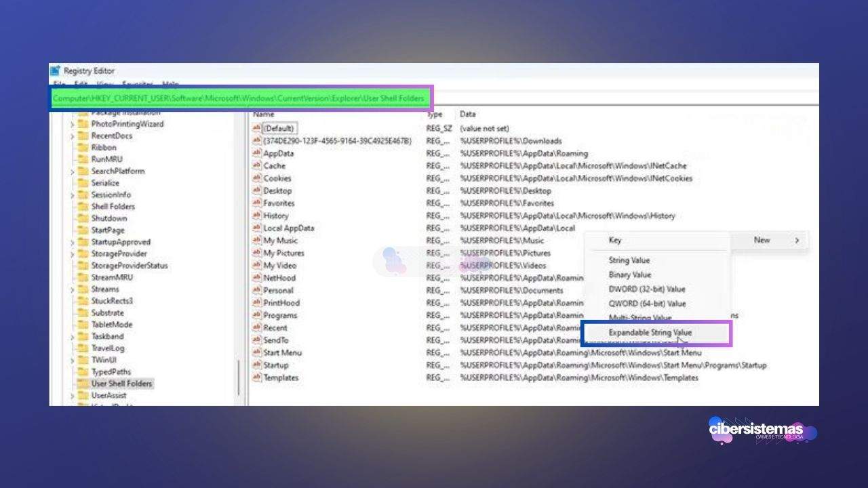Expand the TWinUI key
Viewport: 868px width, 488px height.
[73, 360]
